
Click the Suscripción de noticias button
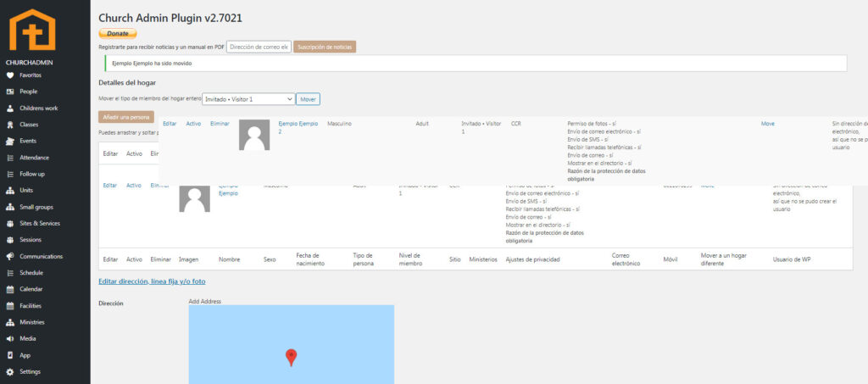click(325, 47)
